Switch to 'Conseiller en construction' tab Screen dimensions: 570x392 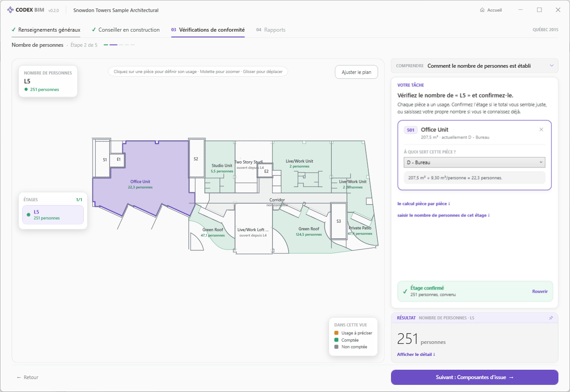click(126, 30)
